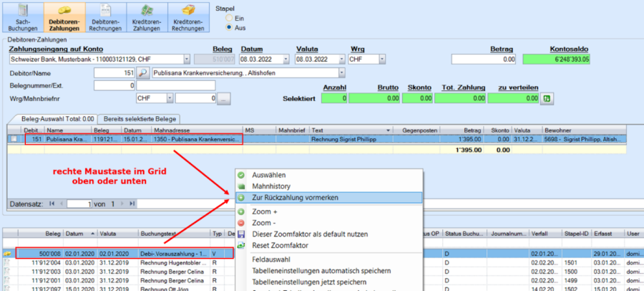
Task: Open Kreditoren-Rechnungen module
Action: point(188,17)
